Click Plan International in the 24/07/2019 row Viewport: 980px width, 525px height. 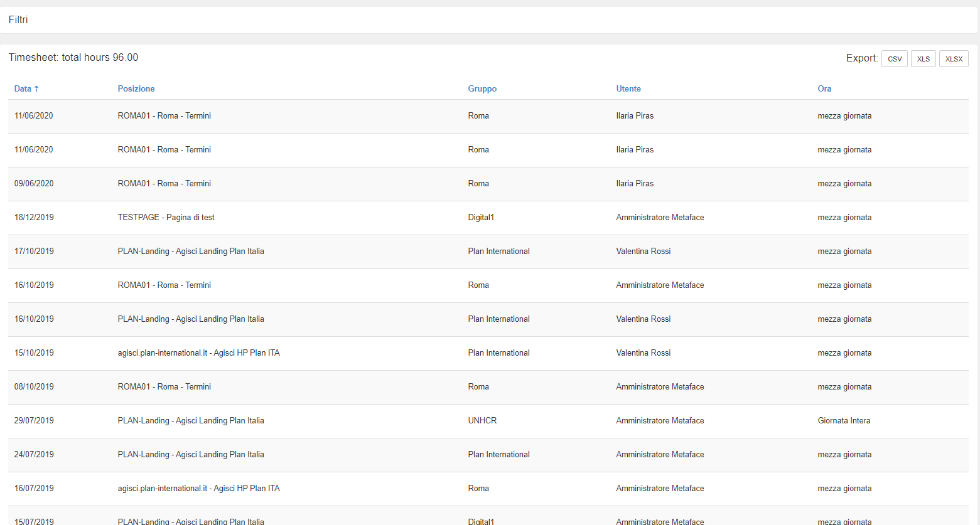pyautogui.click(x=498, y=455)
